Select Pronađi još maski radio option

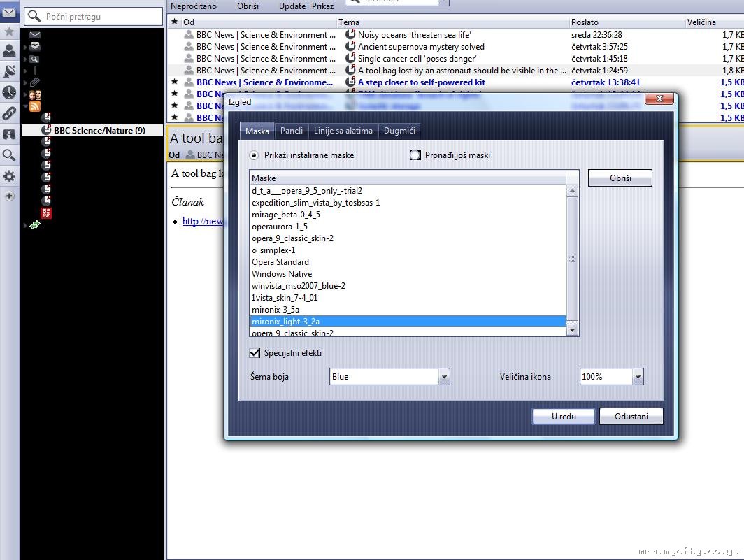click(415, 155)
